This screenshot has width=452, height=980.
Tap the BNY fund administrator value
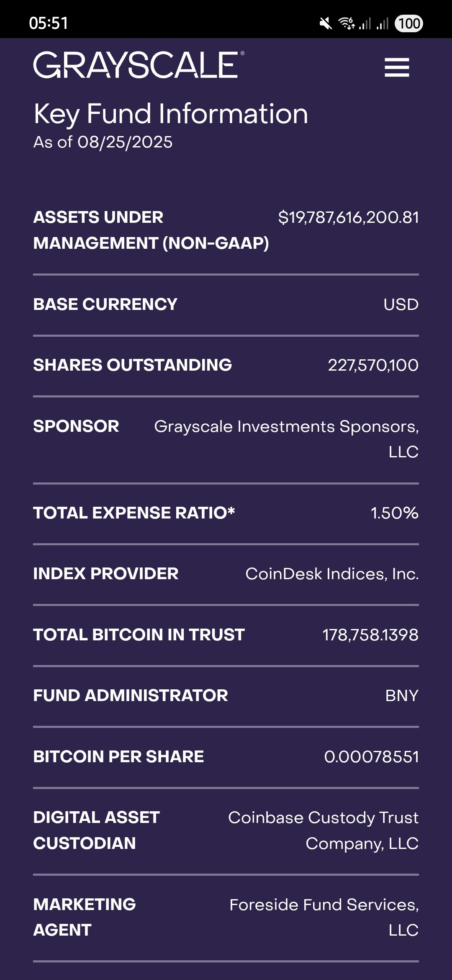(x=401, y=696)
